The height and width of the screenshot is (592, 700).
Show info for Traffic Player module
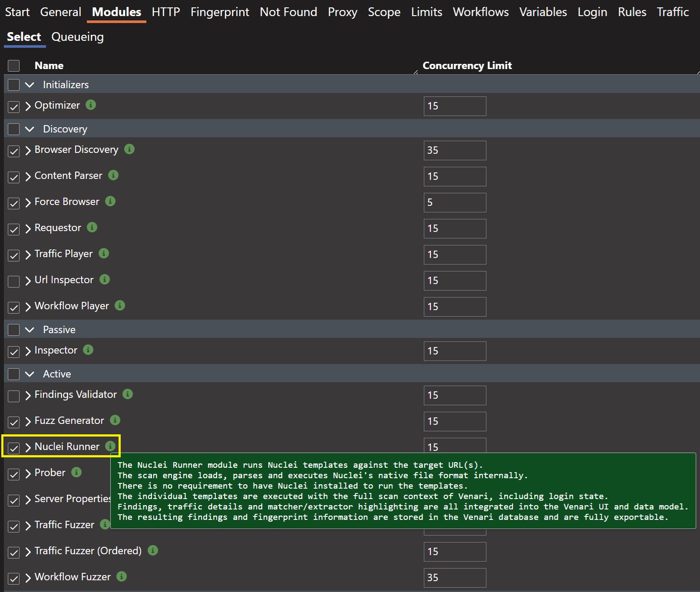(104, 254)
